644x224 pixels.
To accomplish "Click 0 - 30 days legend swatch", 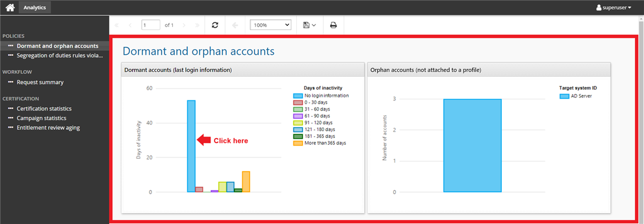I will coord(298,103).
